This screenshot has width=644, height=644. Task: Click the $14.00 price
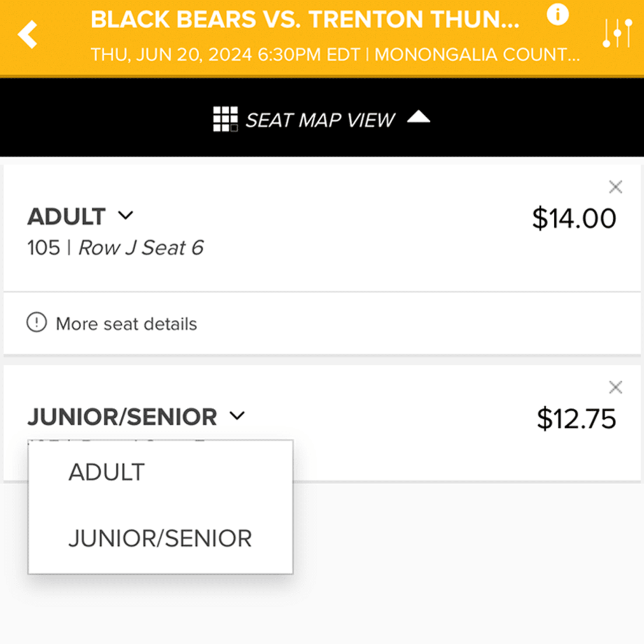[574, 218]
